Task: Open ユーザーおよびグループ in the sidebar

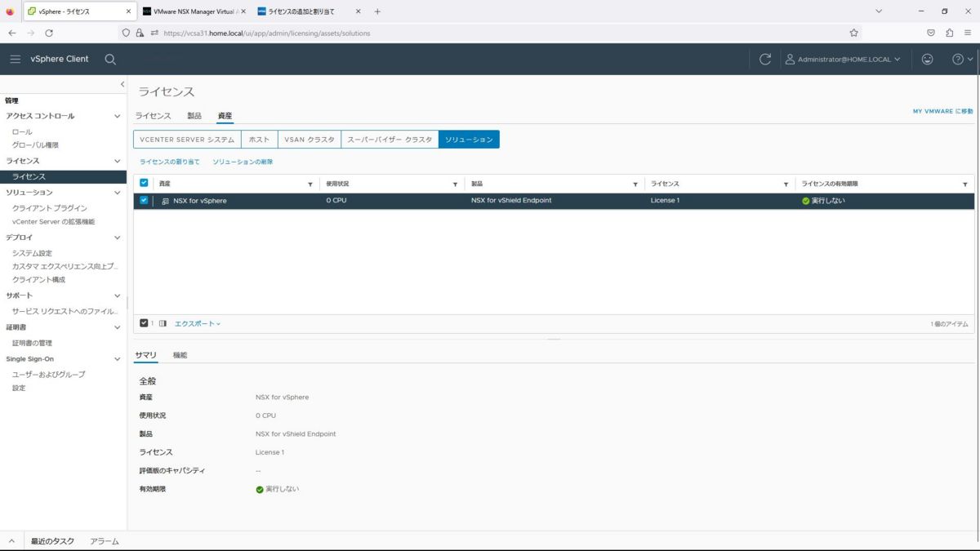Action: [48, 375]
